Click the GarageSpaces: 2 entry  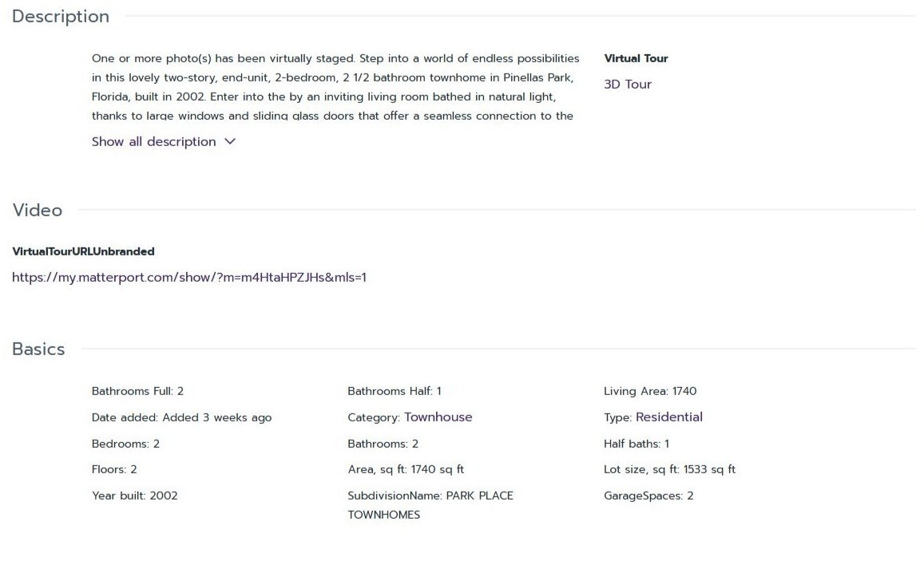click(x=648, y=496)
